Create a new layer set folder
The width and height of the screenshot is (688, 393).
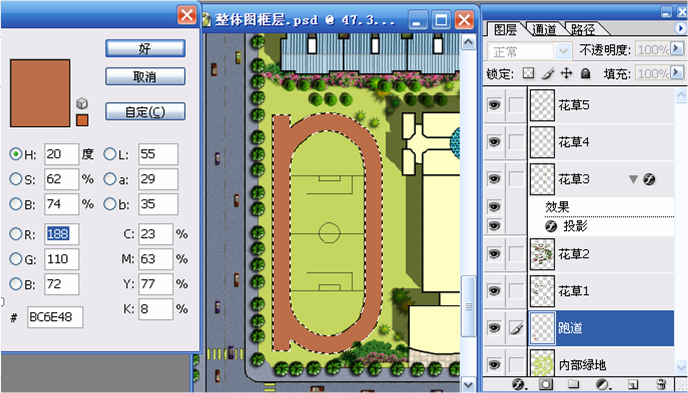point(574,385)
